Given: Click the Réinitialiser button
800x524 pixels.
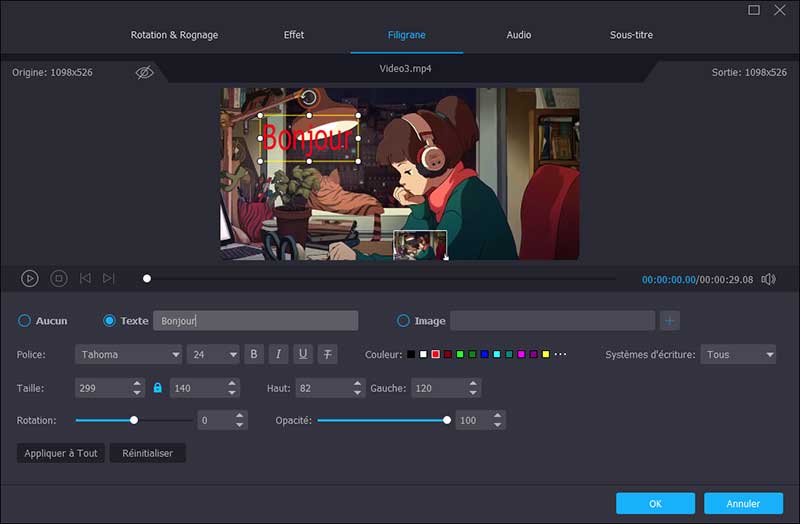Looking at the screenshot, I should click(147, 453).
